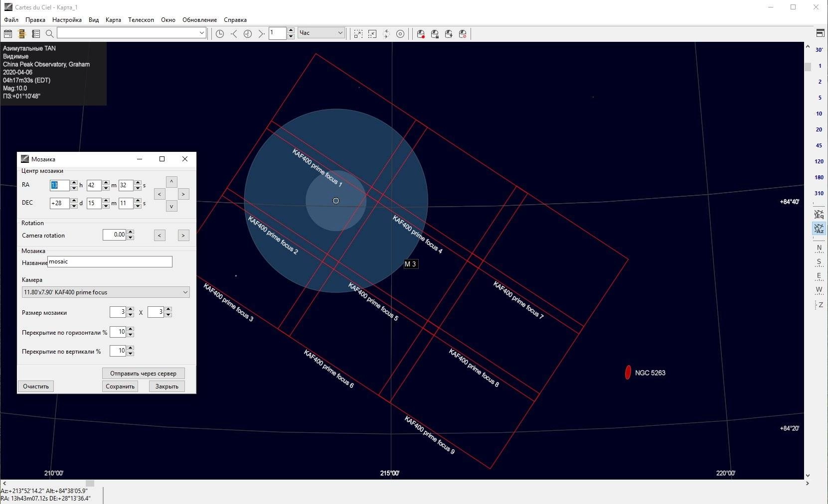Increase the RA hours spinner
The height and width of the screenshot is (504, 828).
click(74, 183)
